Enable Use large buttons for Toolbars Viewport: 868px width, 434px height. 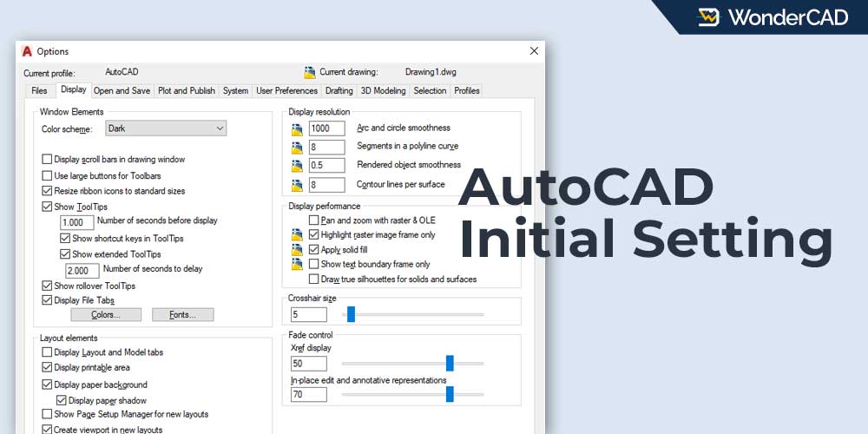(47, 176)
